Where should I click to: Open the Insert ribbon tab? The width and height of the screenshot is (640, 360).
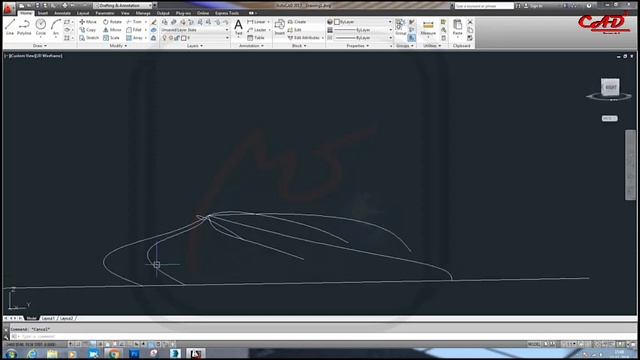coord(43,13)
